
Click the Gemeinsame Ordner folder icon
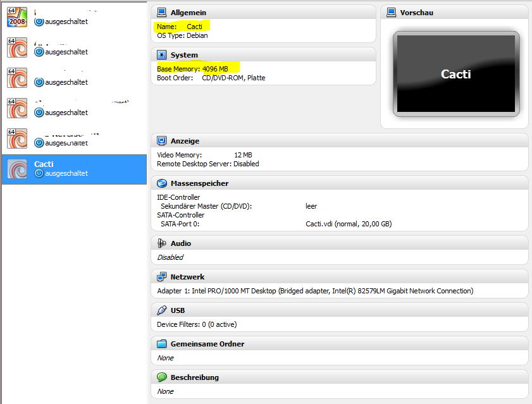tap(161, 344)
